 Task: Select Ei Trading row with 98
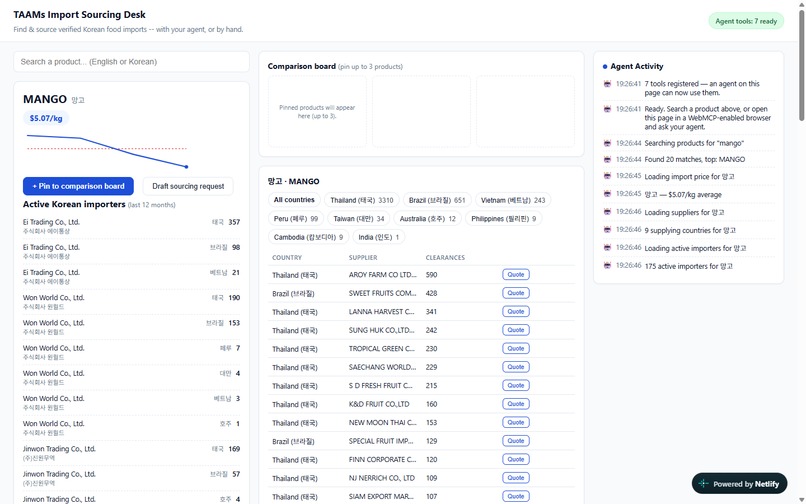pyautogui.click(x=131, y=251)
